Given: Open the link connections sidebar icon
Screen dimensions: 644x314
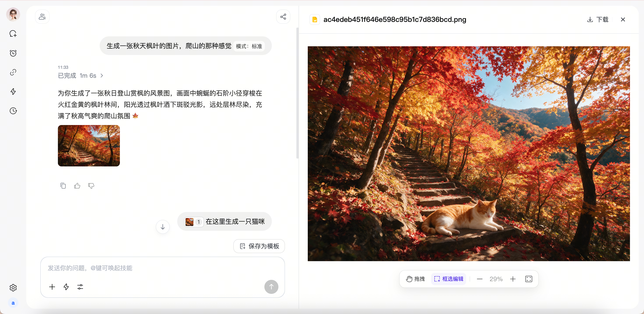Looking at the screenshot, I should click(13, 72).
